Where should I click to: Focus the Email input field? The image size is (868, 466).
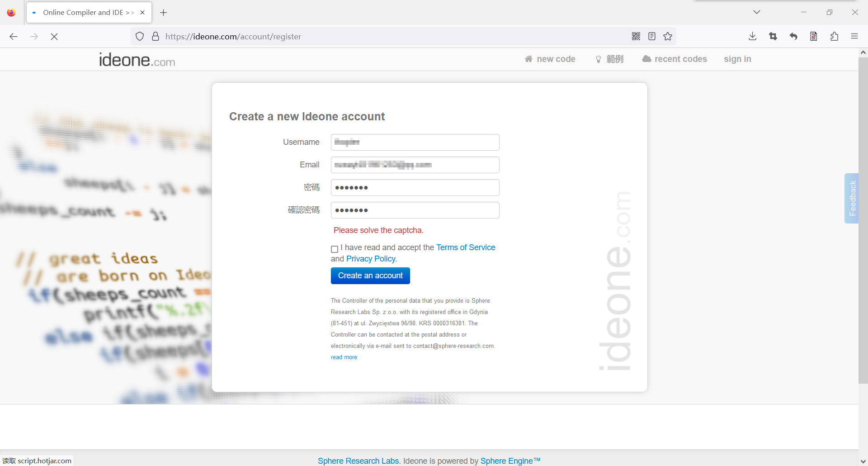[x=415, y=165]
